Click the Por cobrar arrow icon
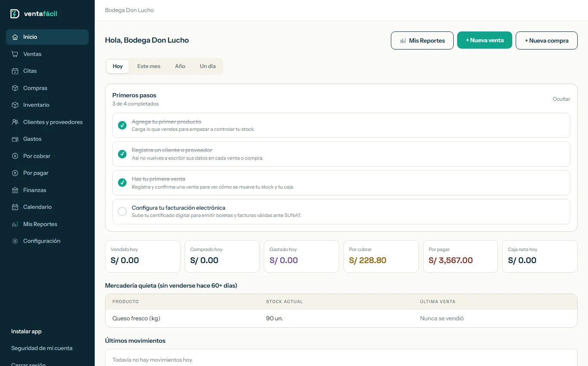588x366 pixels. pos(15,156)
